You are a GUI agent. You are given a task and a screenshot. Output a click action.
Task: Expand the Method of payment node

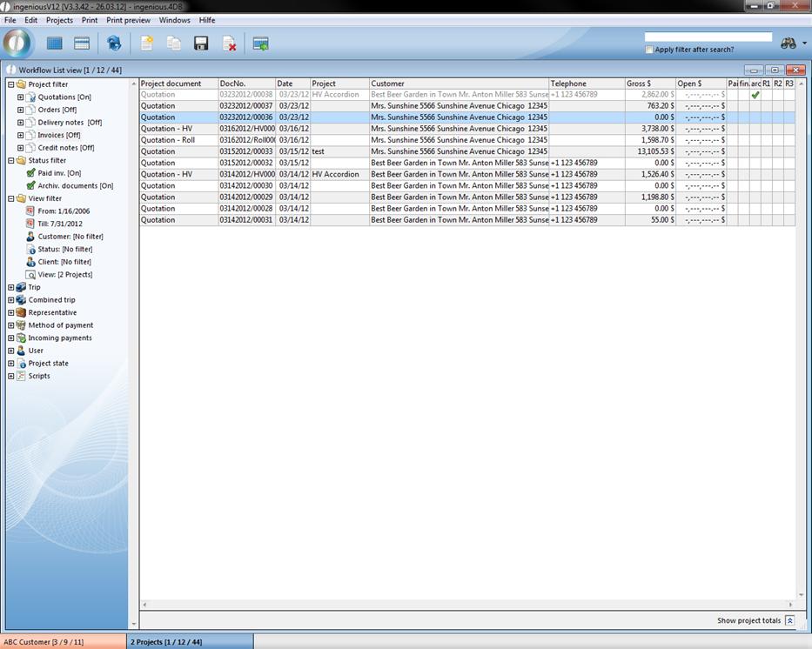click(x=11, y=325)
